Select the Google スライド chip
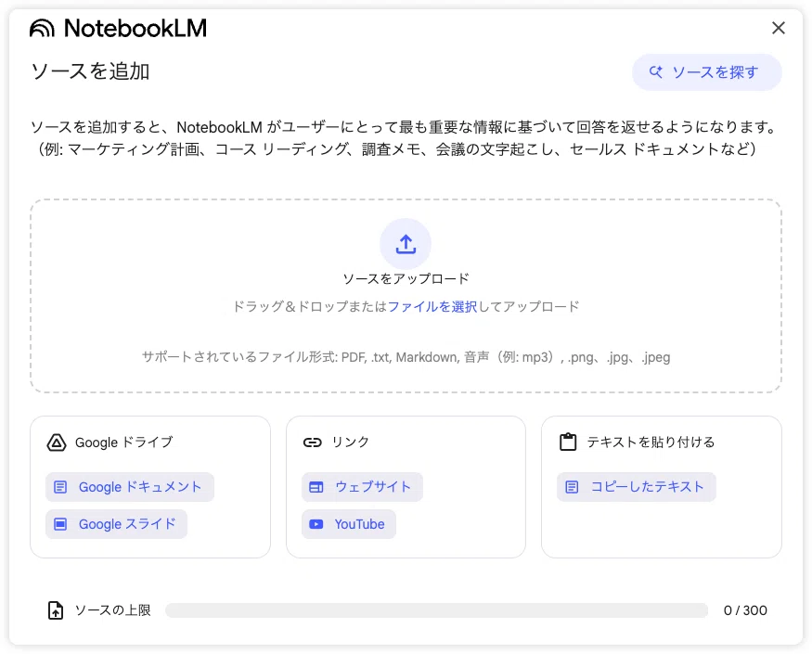Screen dimensions: 812x654 [x=117, y=524]
